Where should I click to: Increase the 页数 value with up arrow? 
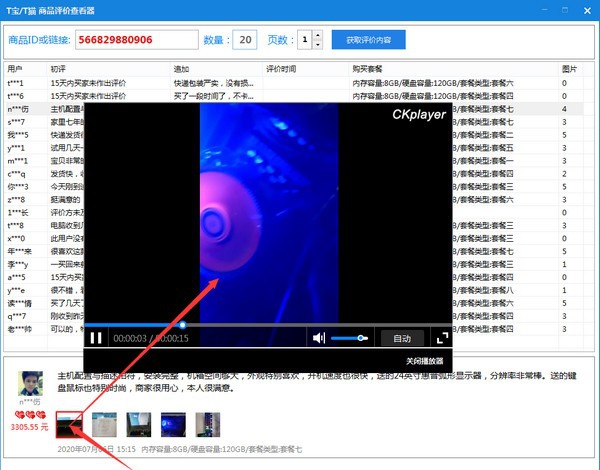click(x=318, y=35)
